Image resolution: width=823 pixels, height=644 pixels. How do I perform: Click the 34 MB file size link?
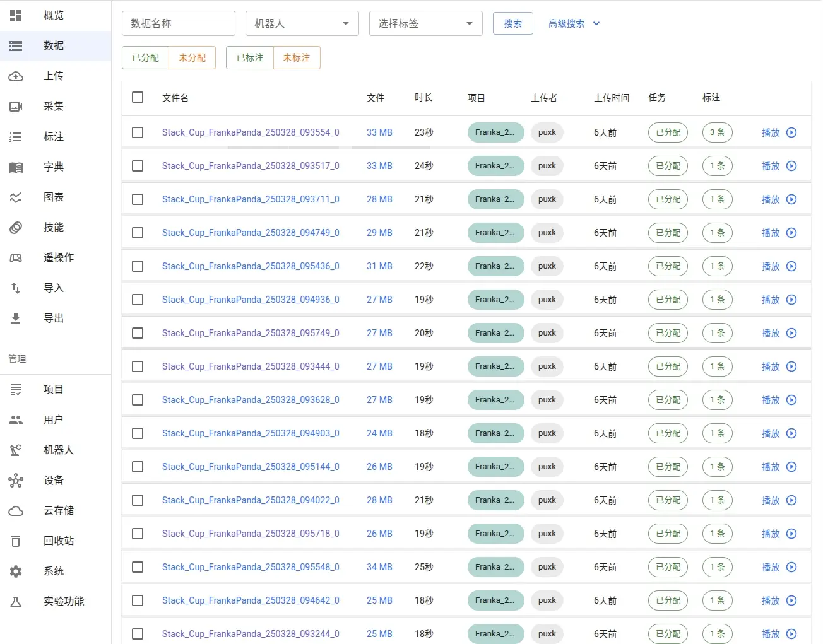click(379, 567)
